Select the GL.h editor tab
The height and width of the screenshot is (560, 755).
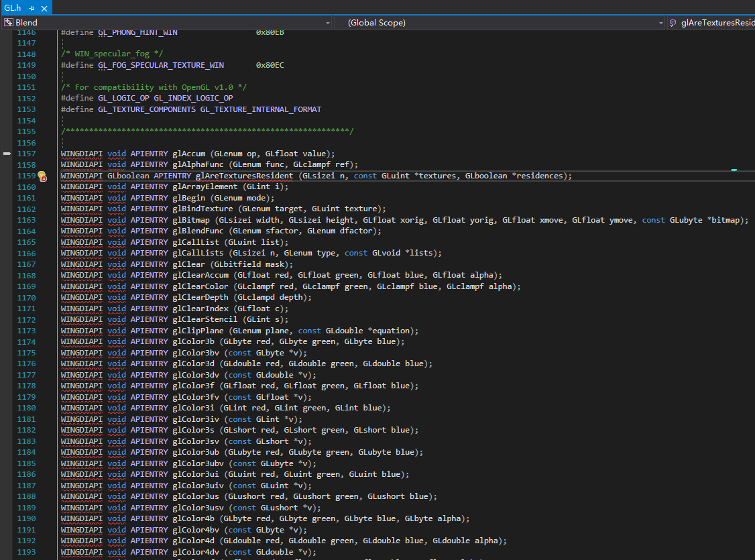pyautogui.click(x=13, y=8)
